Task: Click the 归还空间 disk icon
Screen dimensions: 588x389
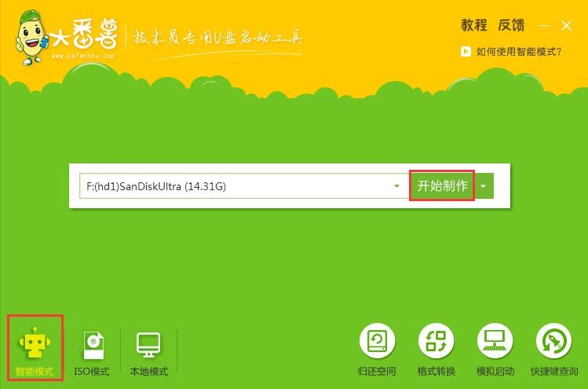Action: pyautogui.click(x=377, y=341)
